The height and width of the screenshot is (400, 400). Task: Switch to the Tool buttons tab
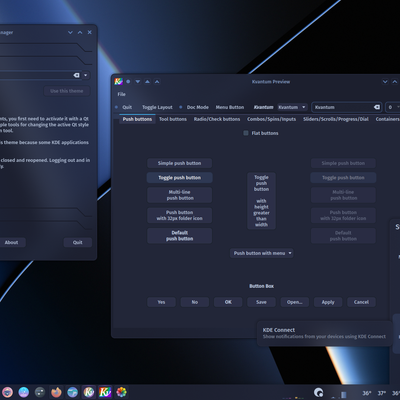point(173,119)
